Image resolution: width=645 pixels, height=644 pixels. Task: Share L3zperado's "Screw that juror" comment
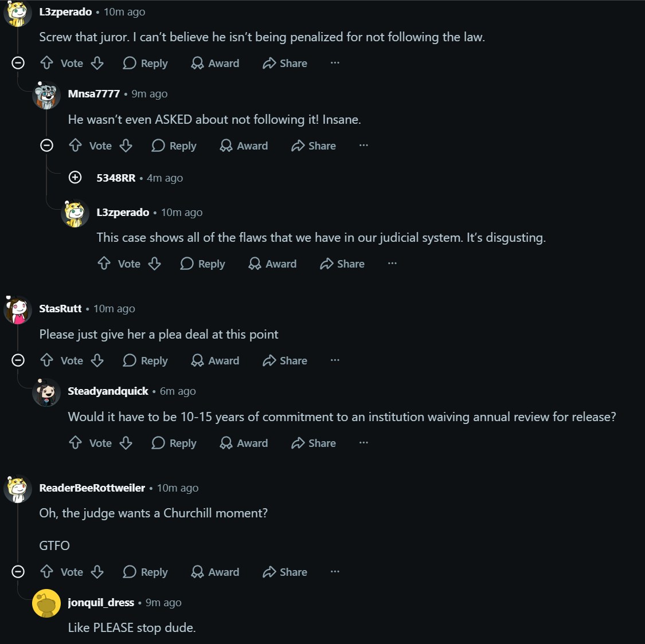[x=285, y=63]
